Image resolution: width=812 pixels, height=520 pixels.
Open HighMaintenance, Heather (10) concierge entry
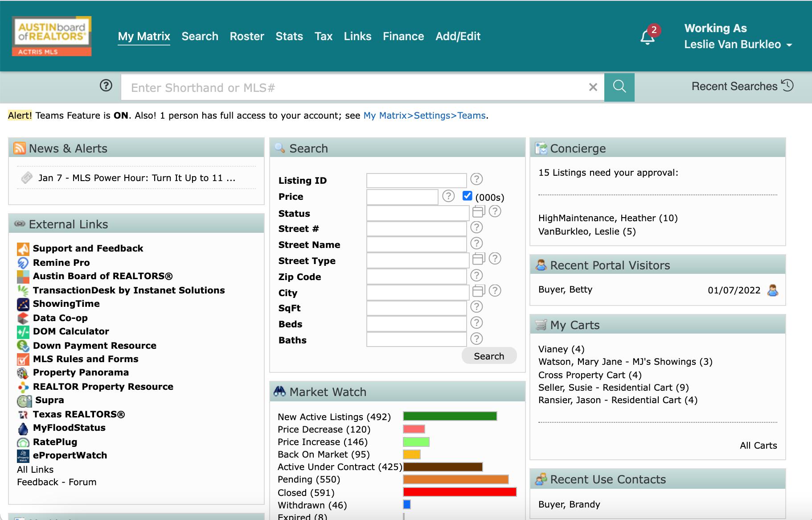608,218
